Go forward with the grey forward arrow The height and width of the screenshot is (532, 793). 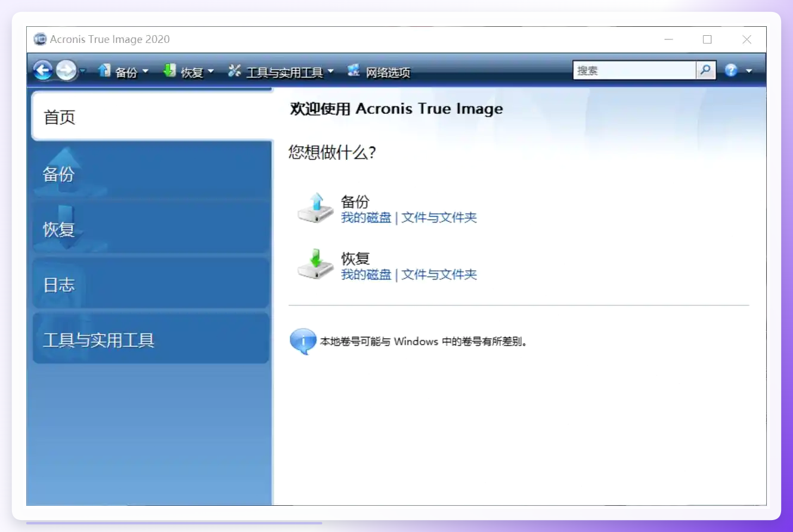click(66, 71)
